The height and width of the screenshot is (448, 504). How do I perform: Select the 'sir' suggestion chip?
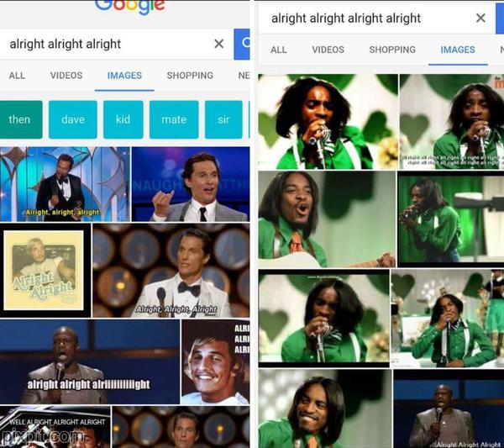[223, 119]
